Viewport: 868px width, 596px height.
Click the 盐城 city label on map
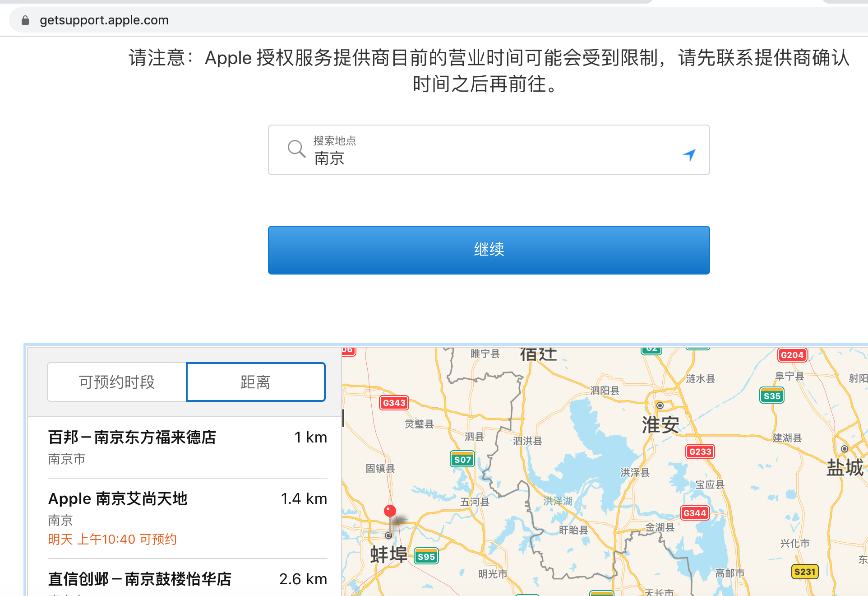[845, 467]
